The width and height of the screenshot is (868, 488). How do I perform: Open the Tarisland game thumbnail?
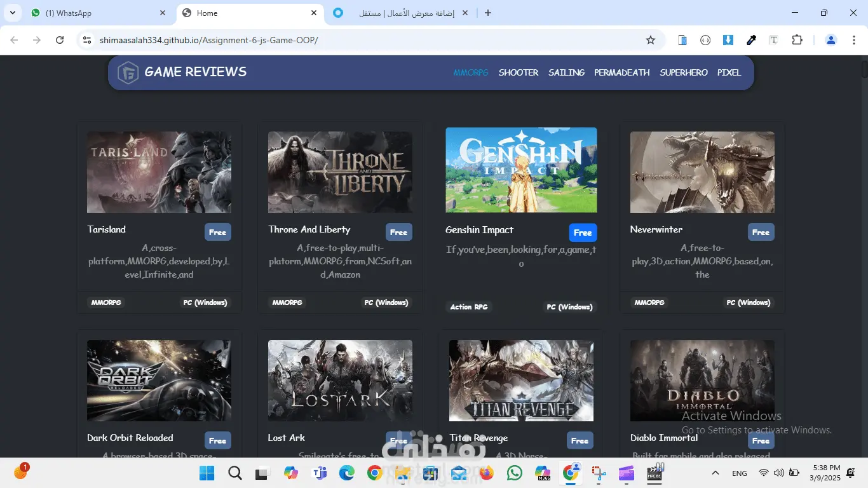pyautogui.click(x=159, y=172)
